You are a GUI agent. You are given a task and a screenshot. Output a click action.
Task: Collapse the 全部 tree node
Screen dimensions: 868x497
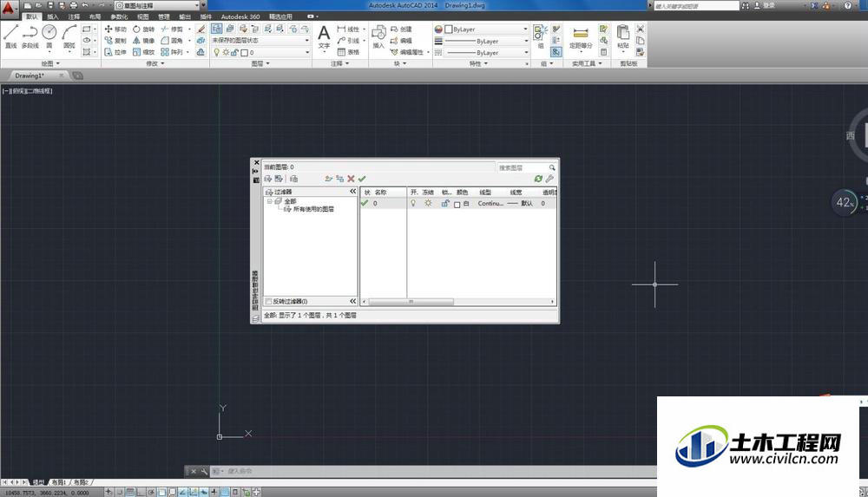[270, 201]
